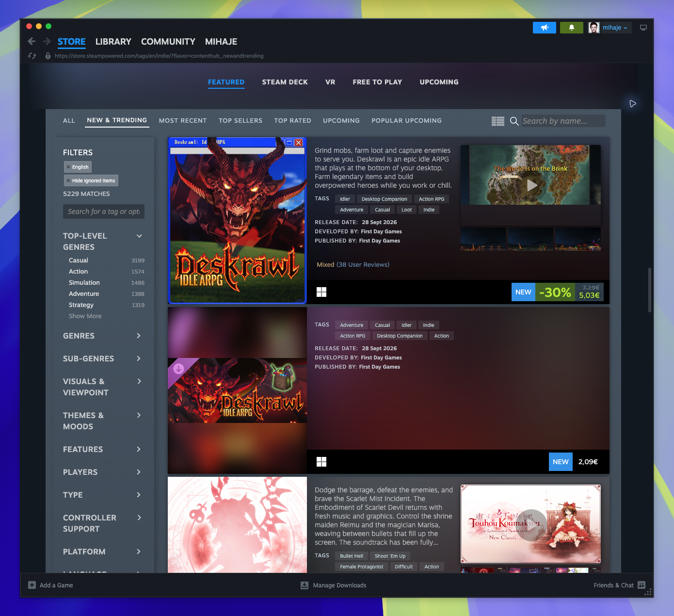Open the Friends & Chat icon
The width and height of the screenshot is (674, 616).
[642, 585]
